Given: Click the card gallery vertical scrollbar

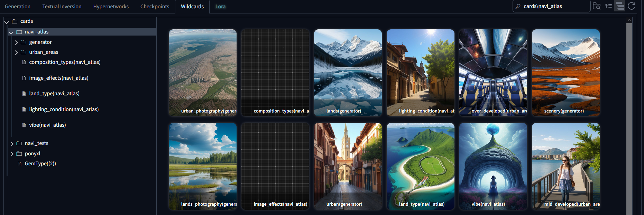Looking at the screenshot, I should (629, 119).
